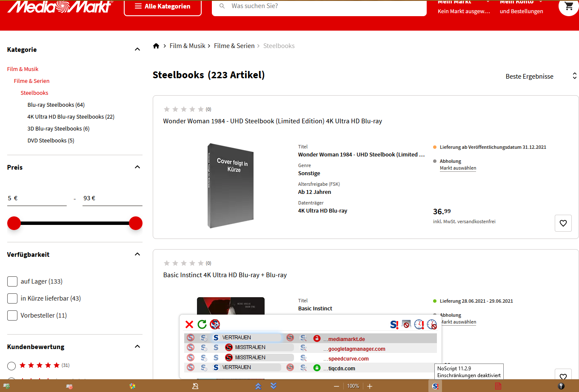Viewport: 579px width, 392px height.
Task: Jump to page top with double-up arrows
Action: pyautogui.click(x=258, y=386)
